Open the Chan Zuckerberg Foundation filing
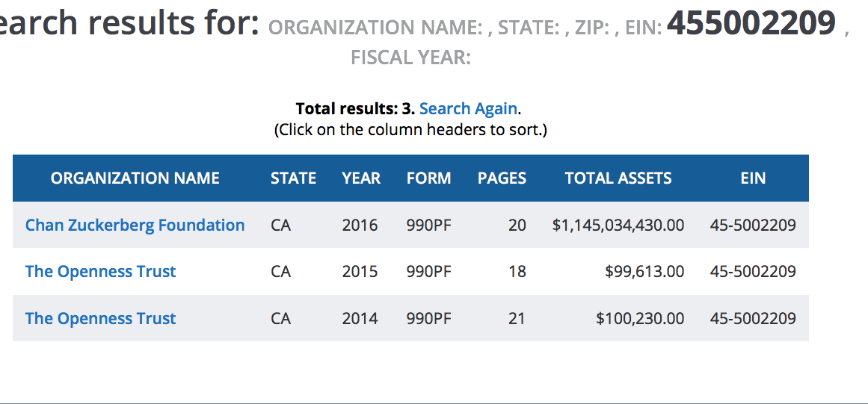The image size is (868, 404). click(135, 225)
